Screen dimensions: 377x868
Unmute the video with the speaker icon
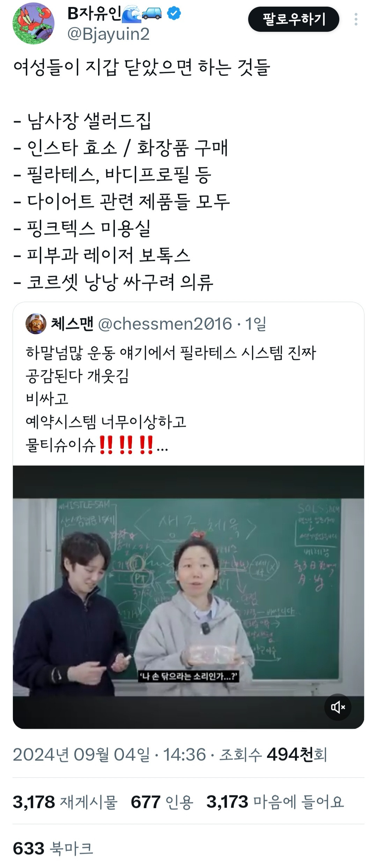point(338,707)
